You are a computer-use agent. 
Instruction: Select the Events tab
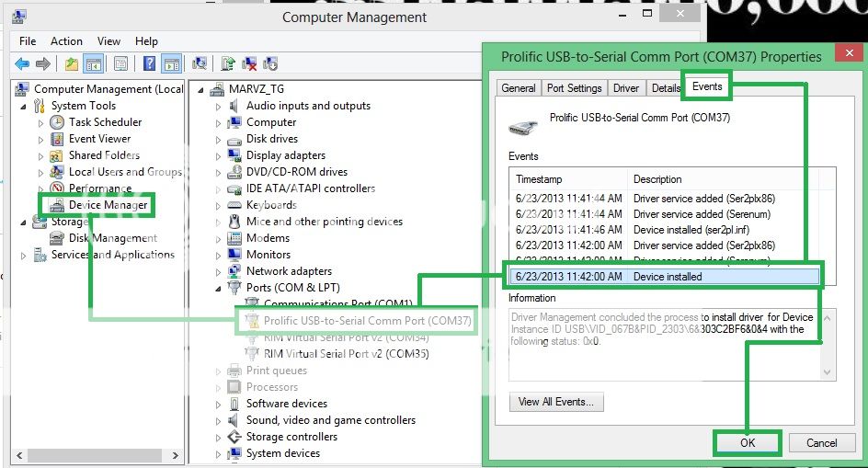tap(707, 86)
